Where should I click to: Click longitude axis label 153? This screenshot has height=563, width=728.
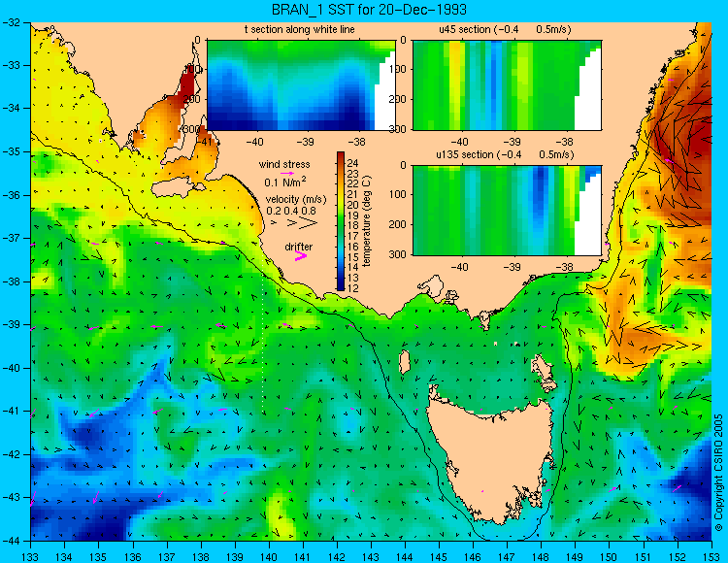(x=711, y=556)
